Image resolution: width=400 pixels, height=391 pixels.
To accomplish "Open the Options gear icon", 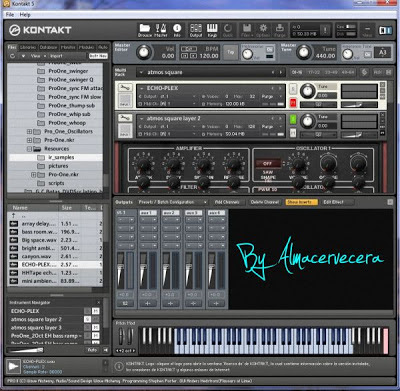I will [263, 30].
